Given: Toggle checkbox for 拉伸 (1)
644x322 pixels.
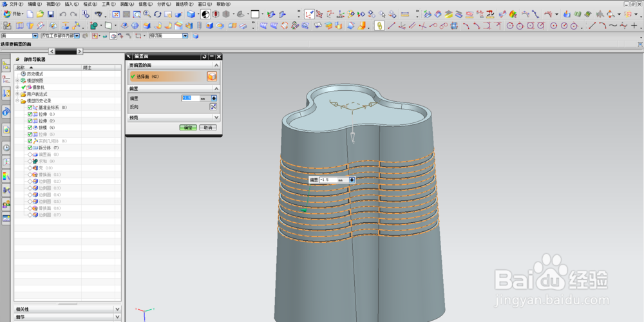Looking at the screenshot, I should pyautogui.click(x=30, y=114).
